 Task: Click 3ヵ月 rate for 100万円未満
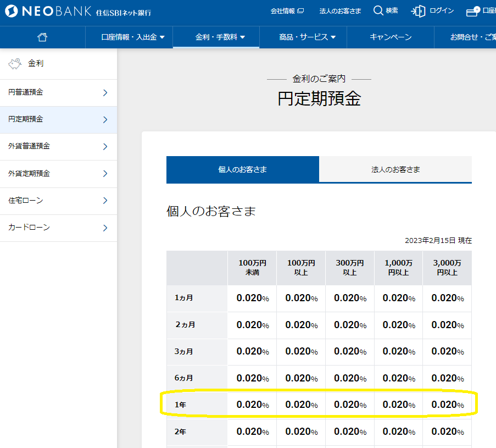tap(253, 351)
